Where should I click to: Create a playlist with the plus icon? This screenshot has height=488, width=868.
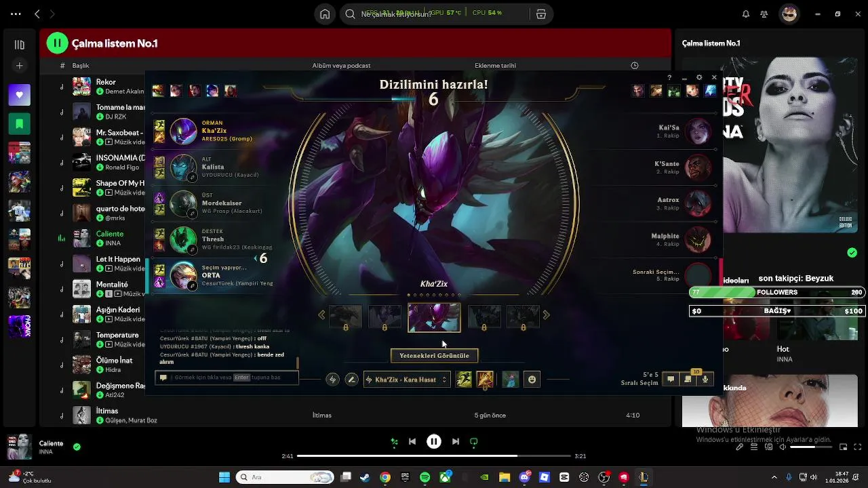(20, 66)
